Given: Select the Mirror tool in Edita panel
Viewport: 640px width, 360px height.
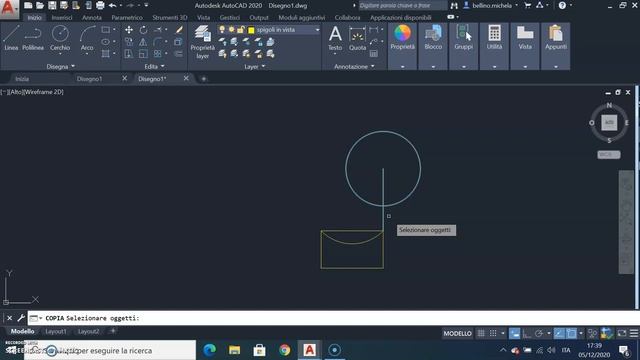Looking at the screenshot, I should (x=143, y=42).
